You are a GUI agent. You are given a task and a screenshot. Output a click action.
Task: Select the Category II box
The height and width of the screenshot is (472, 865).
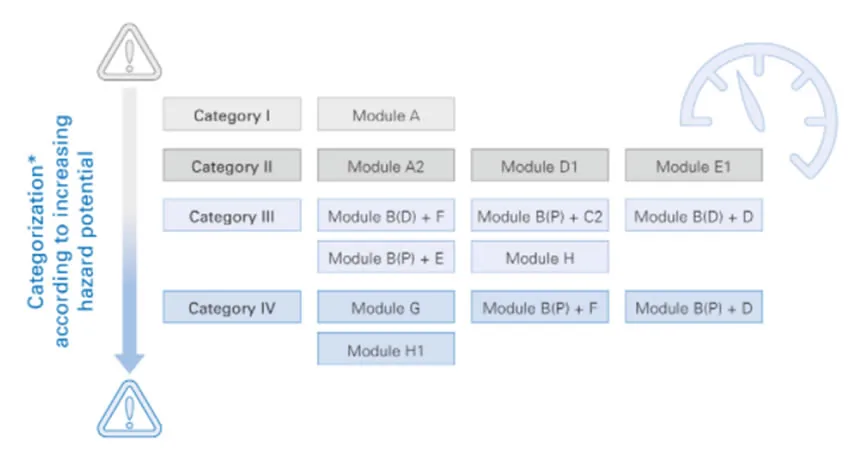pyautogui.click(x=232, y=165)
